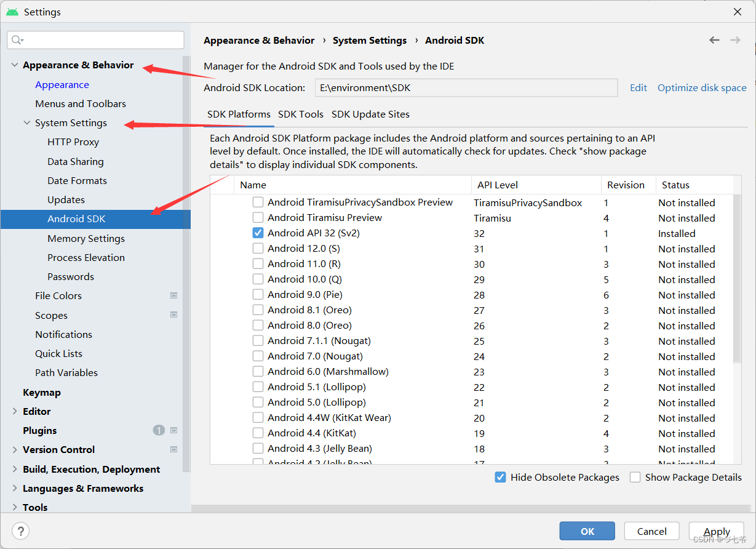
Task: Click the help question mark icon
Action: tap(20, 531)
